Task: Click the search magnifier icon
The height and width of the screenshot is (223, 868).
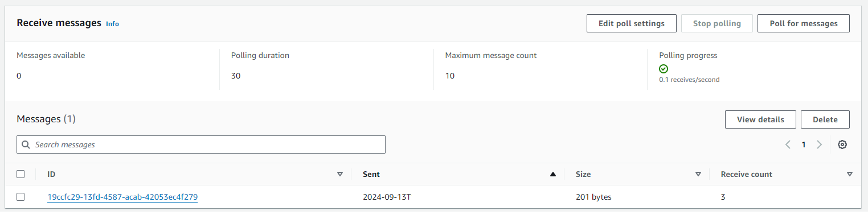Action: tap(26, 144)
